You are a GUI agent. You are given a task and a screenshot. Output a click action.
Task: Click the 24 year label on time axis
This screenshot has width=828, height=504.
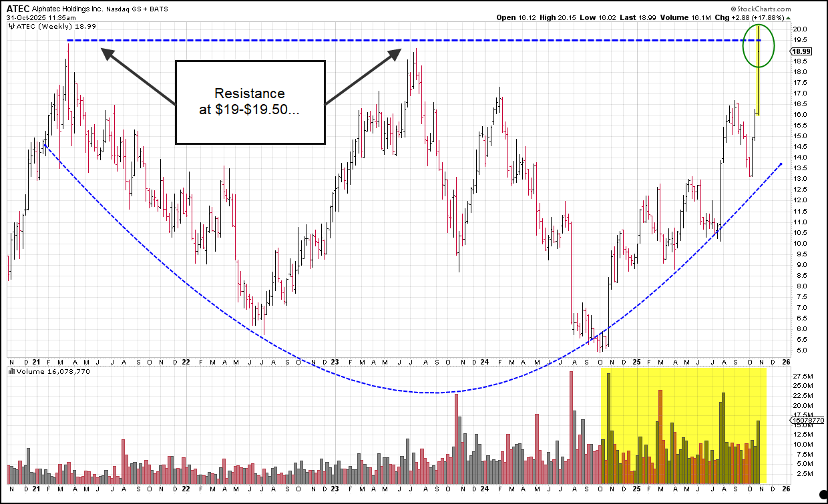coord(483,362)
